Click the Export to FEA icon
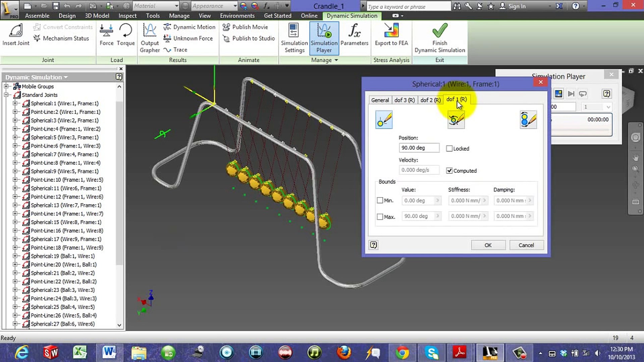 tap(391, 31)
